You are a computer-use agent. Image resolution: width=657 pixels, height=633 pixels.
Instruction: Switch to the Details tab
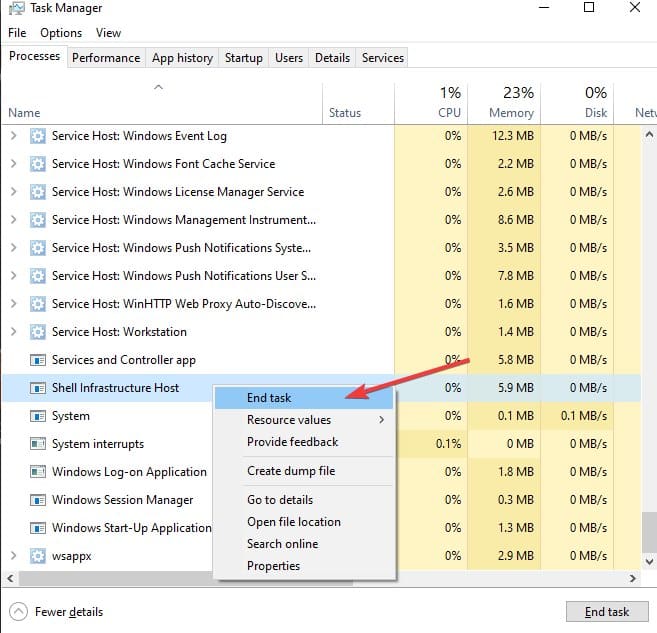pyautogui.click(x=332, y=58)
